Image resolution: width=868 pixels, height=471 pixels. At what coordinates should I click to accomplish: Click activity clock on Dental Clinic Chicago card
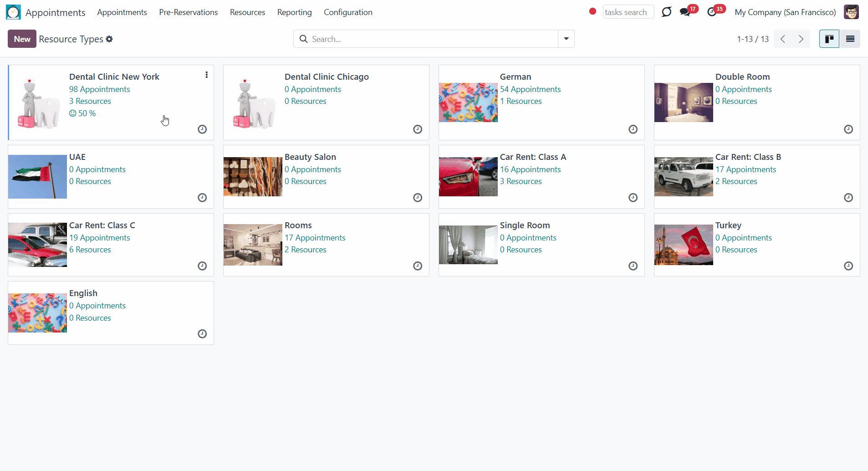click(x=418, y=129)
